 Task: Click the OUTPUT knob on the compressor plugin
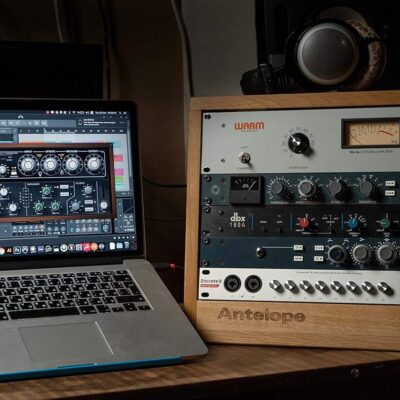[94, 164]
